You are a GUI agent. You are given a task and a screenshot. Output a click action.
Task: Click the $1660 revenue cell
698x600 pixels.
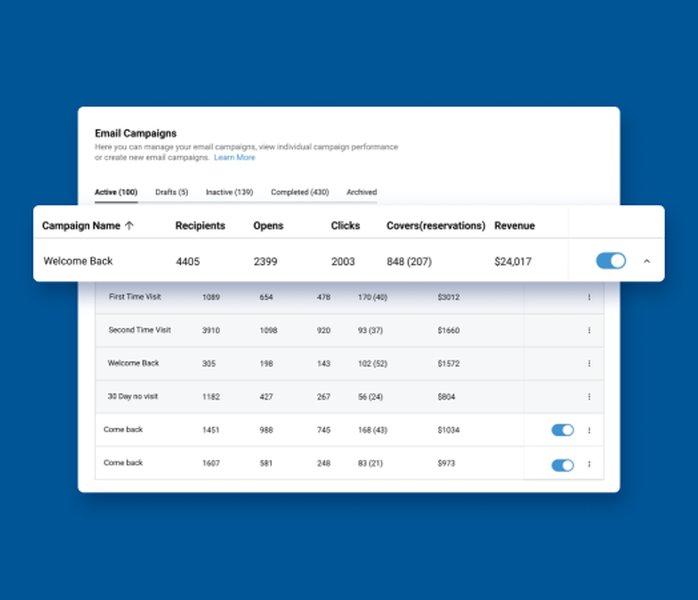pos(448,330)
